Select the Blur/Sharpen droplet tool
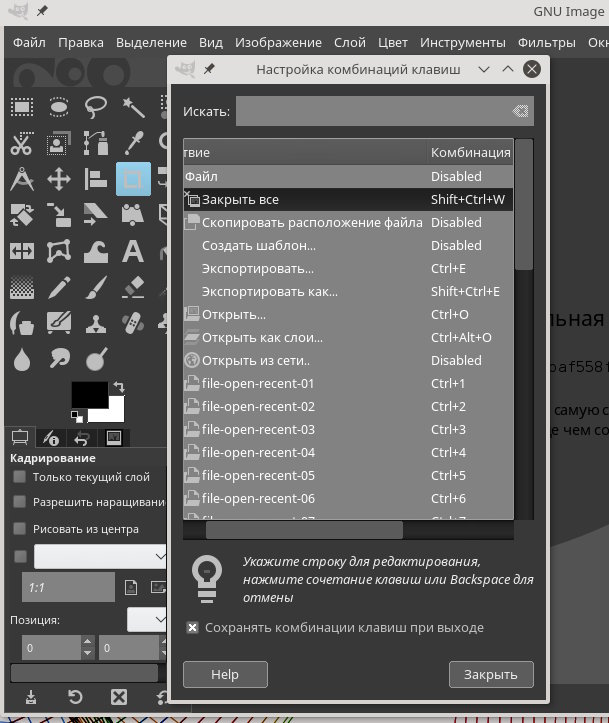Image resolution: width=609 pixels, height=723 pixels. click(22, 360)
